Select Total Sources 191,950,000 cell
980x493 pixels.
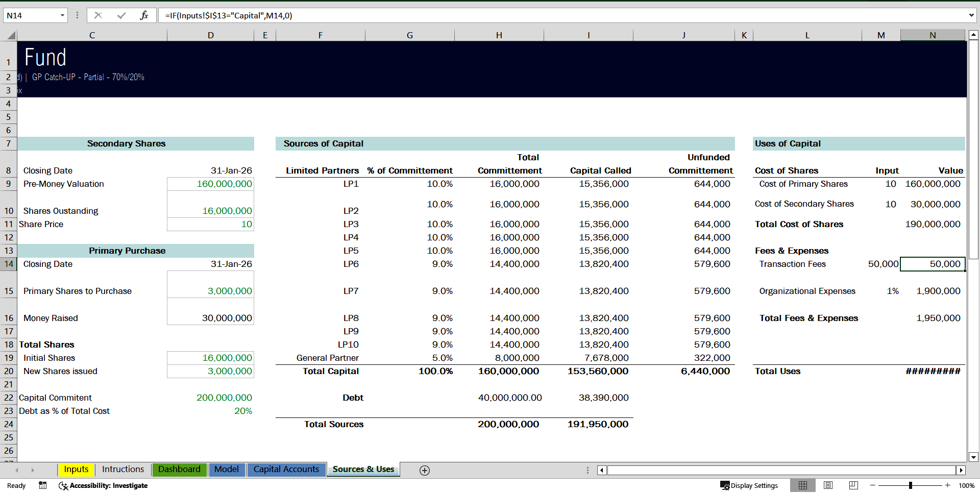[x=588, y=424]
